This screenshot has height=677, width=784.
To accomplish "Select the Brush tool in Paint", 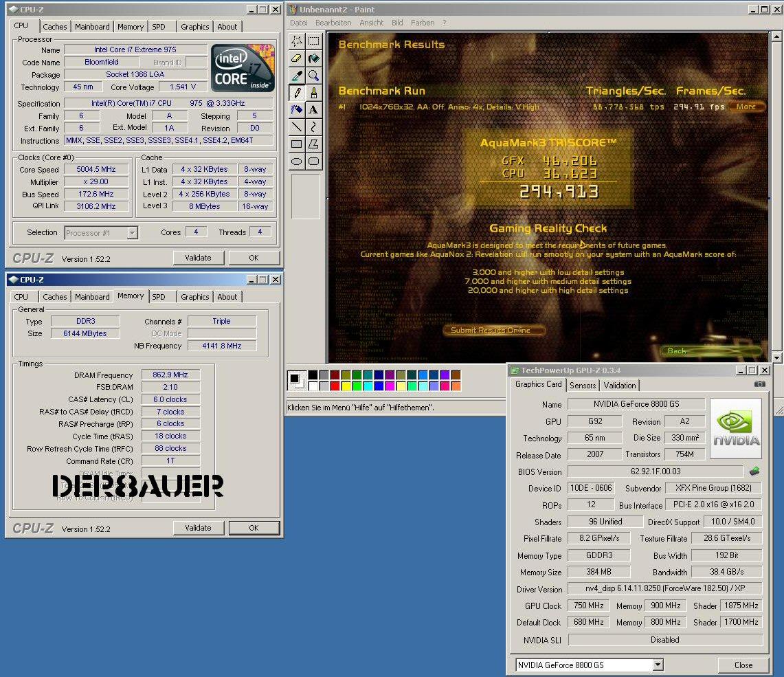I will click(x=313, y=93).
